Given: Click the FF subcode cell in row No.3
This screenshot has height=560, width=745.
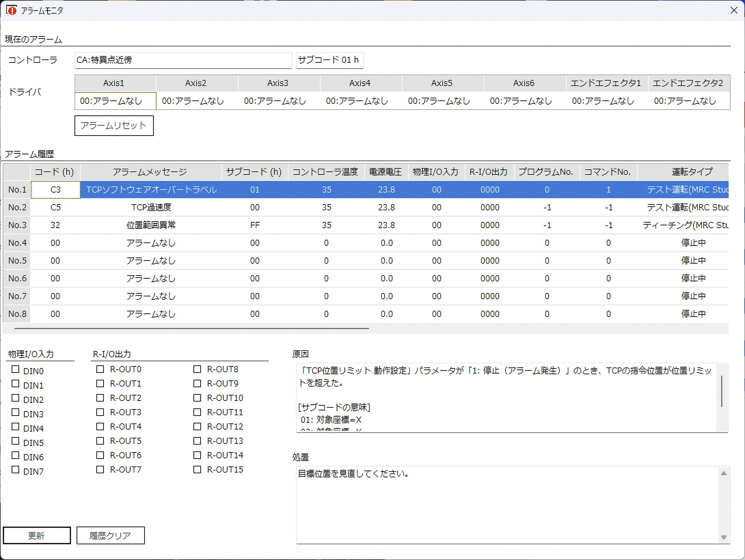Looking at the screenshot, I should pyautogui.click(x=255, y=225).
